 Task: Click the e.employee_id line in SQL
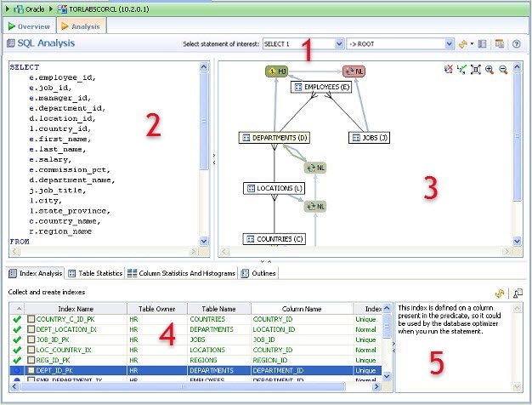pos(62,77)
